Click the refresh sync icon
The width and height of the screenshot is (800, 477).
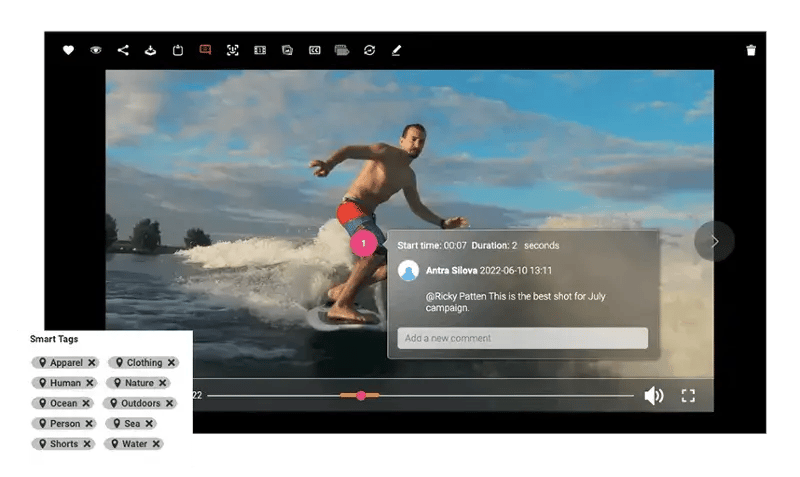(369, 50)
